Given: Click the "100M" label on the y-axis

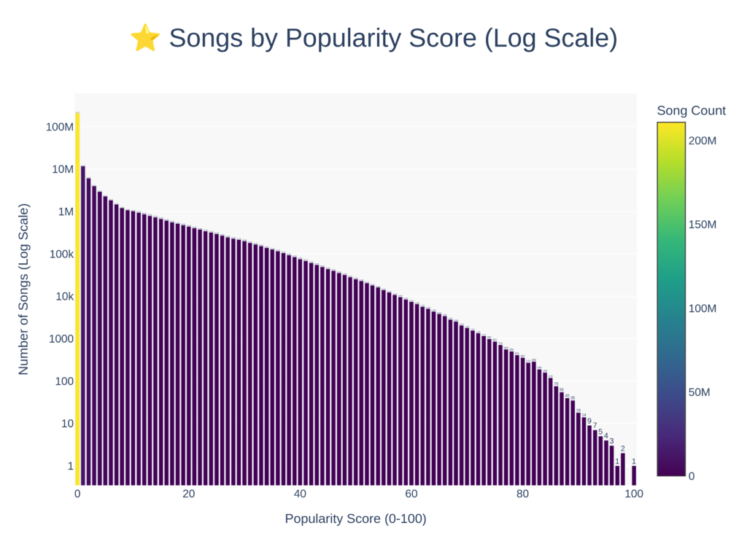Looking at the screenshot, I should click(x=60, y=127).
